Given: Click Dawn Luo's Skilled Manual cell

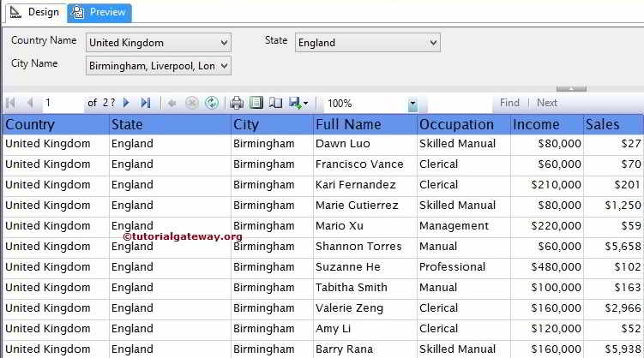Looking at the screenshot, I should click(464, 144).
